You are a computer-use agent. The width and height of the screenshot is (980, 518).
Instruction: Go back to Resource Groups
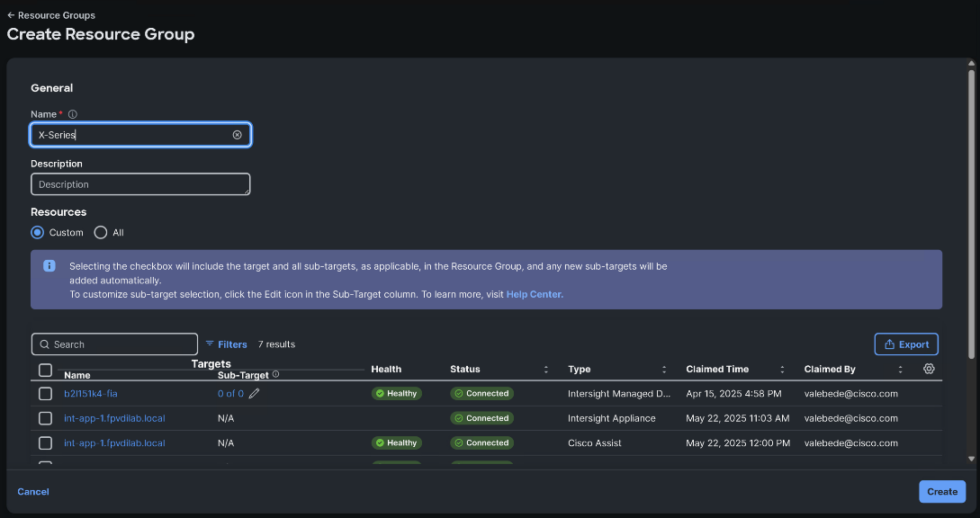coord(51,15)
